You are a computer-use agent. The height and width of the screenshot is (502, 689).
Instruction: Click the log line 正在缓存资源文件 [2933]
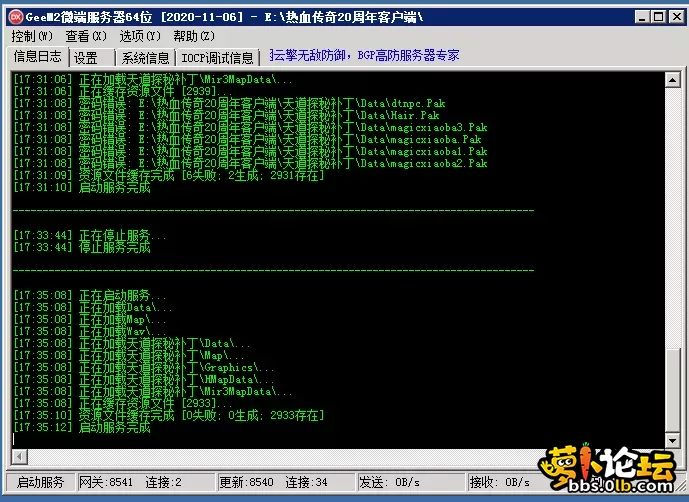coord(123,403)
